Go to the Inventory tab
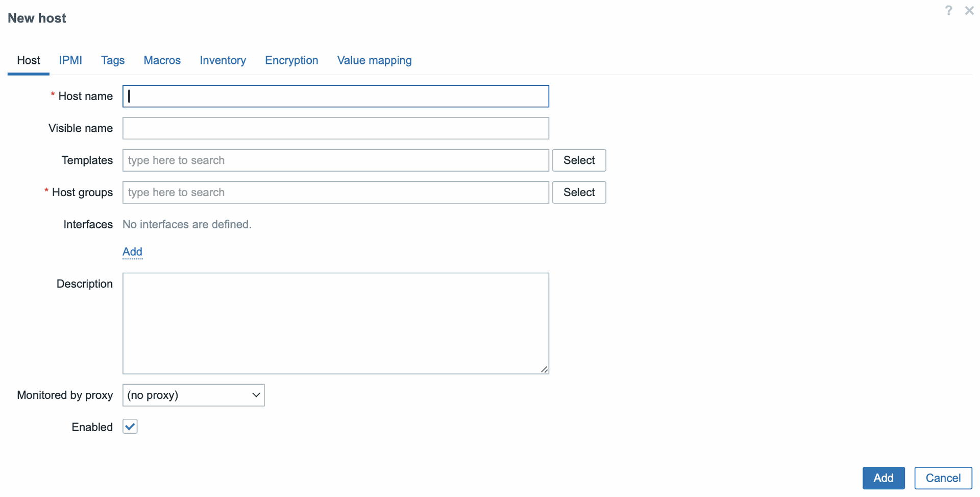This screenshot has width=980, height=497. [x=223, y=60]
